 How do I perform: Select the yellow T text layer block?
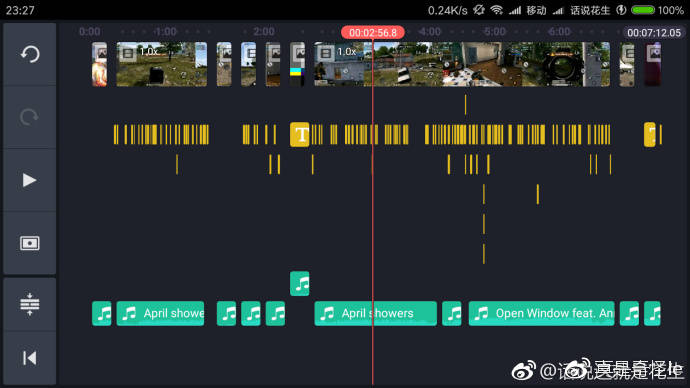(x=300, y=135)
